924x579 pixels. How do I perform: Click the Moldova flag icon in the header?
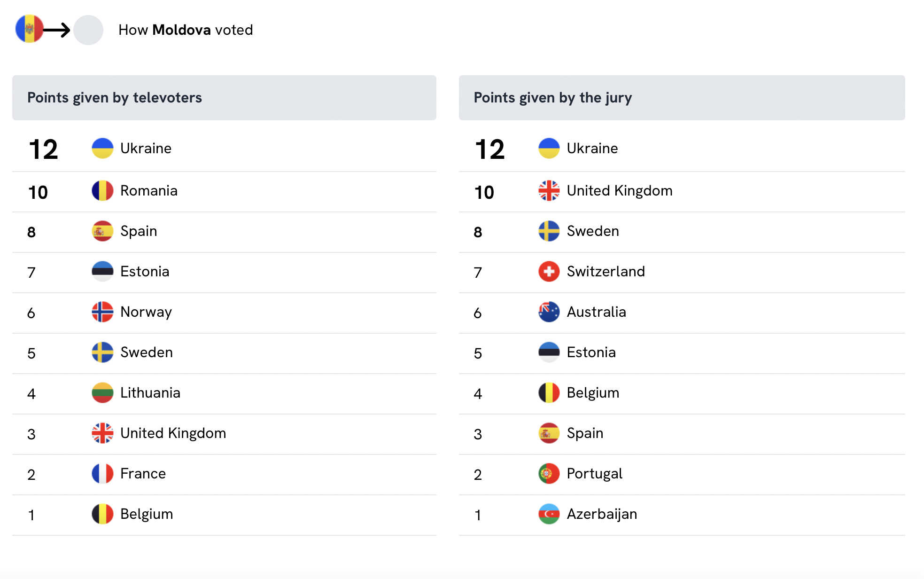(29, 29)
